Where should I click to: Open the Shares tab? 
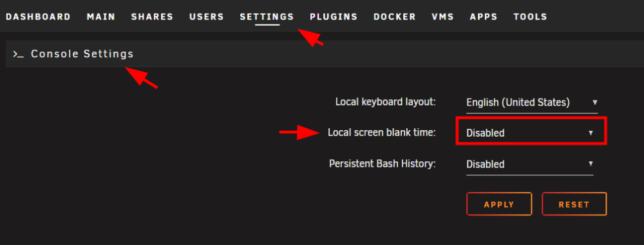152,17
